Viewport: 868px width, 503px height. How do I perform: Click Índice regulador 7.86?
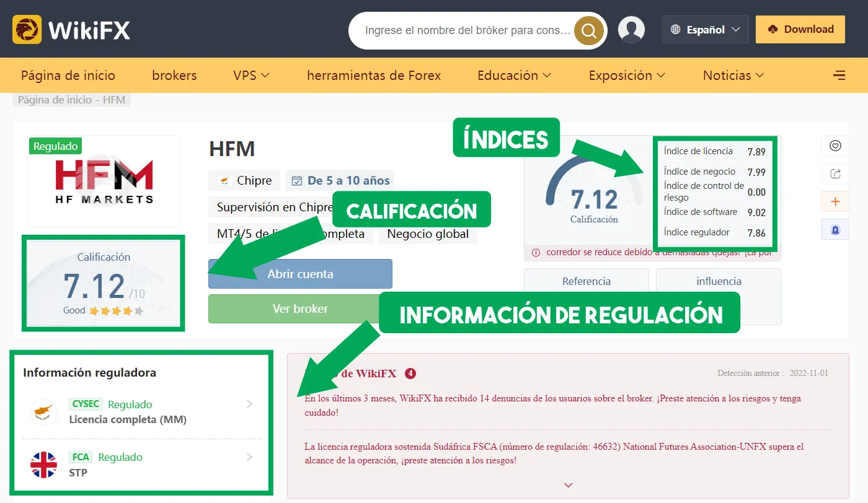(714, 233)
